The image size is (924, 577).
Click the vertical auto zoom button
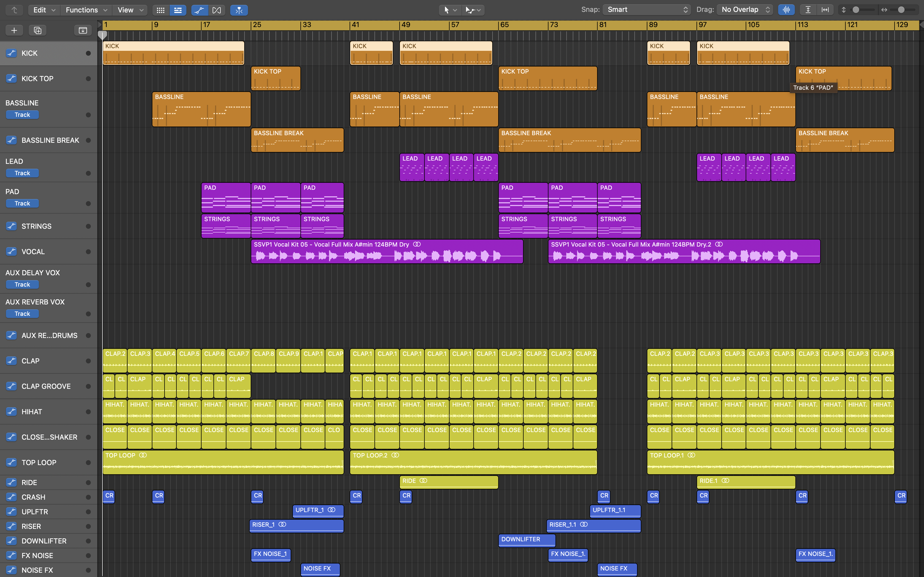tap(808, 10)
